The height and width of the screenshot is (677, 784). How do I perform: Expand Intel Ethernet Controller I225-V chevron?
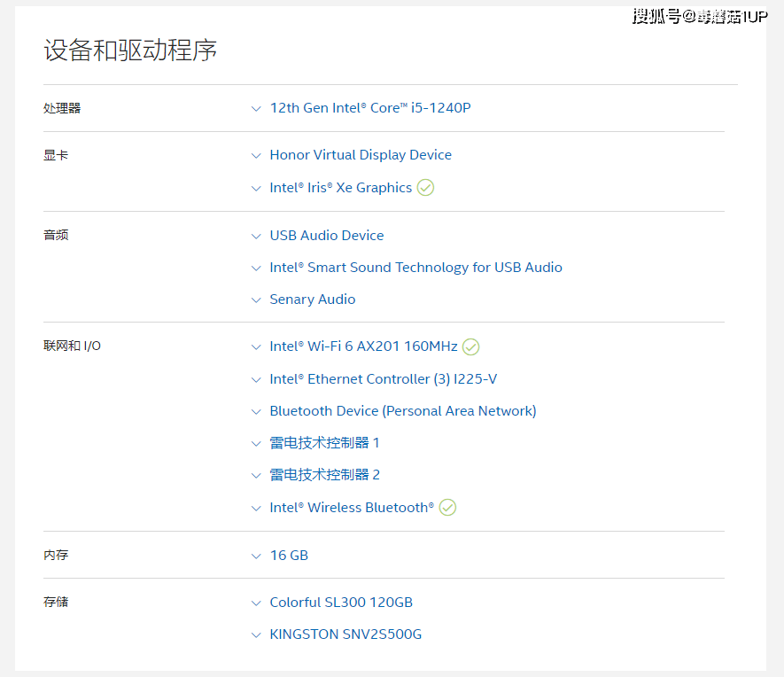[256, 380]
